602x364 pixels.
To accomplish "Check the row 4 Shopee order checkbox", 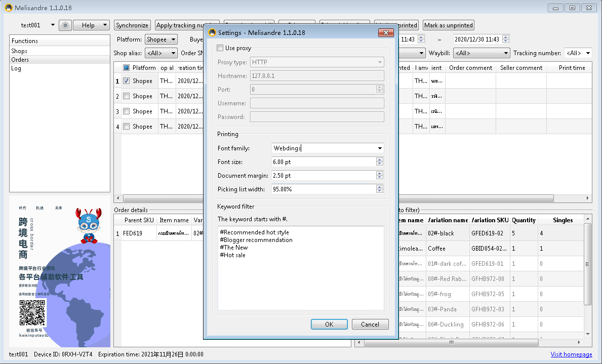I will click(126, 127).
